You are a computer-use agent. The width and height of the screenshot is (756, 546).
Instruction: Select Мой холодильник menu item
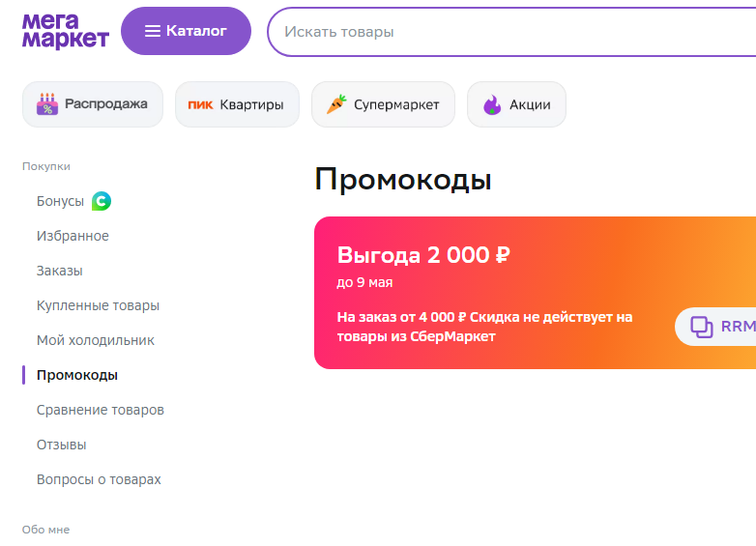tap(96, 340)
